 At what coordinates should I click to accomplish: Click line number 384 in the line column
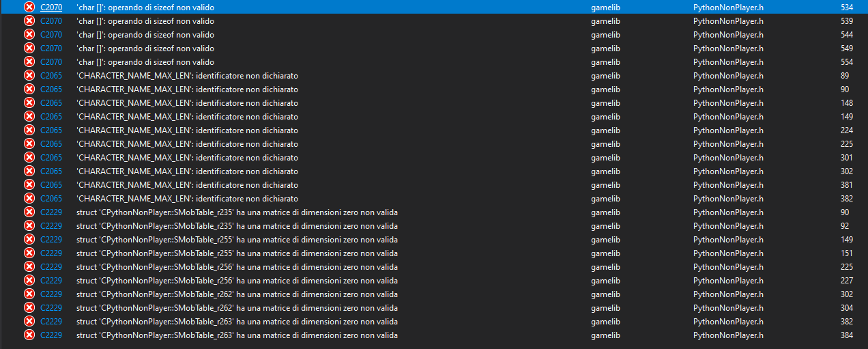point(847,335)
